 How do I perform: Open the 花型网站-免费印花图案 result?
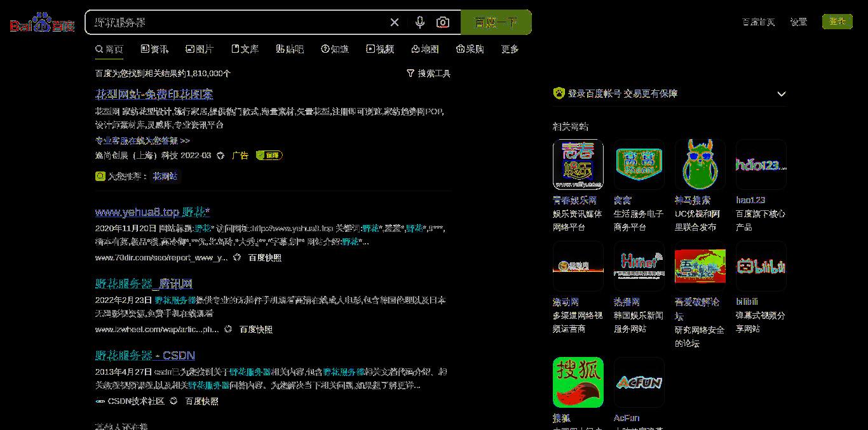point(154,94)
